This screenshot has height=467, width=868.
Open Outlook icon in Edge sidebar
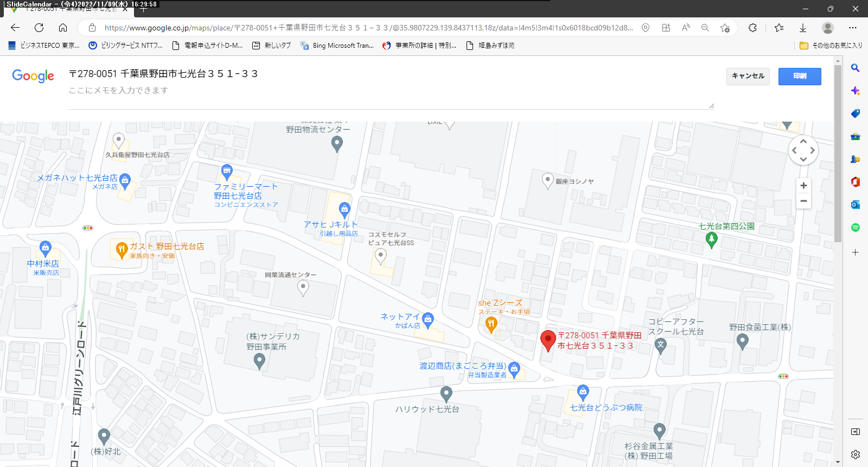[x=856, y=205]
